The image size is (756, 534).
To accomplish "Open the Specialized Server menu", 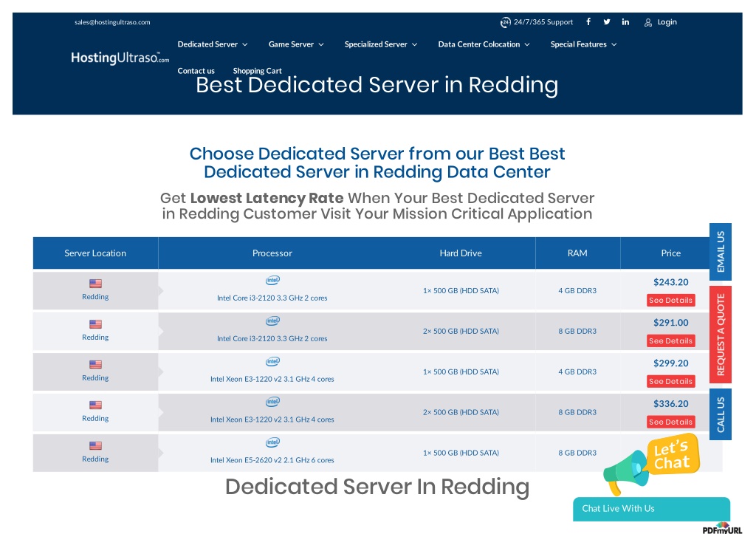I will pos(376,44).
